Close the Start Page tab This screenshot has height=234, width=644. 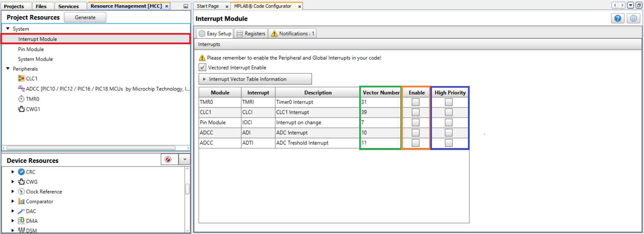pos(227,6)
